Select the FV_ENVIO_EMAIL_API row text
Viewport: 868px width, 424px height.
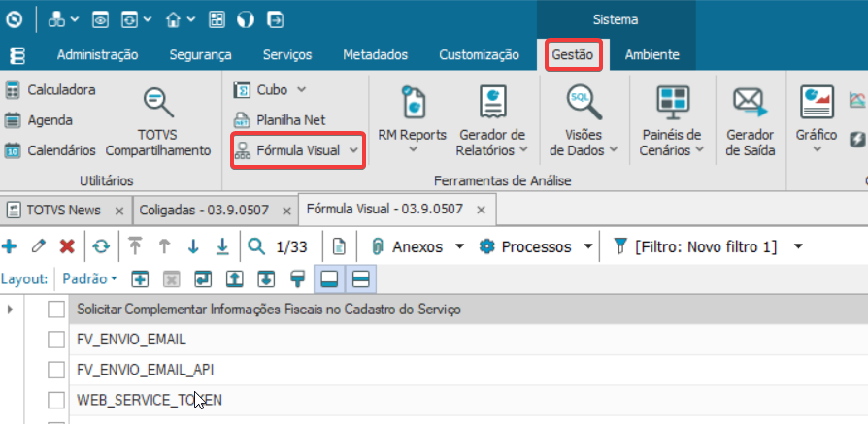(145, 370)
